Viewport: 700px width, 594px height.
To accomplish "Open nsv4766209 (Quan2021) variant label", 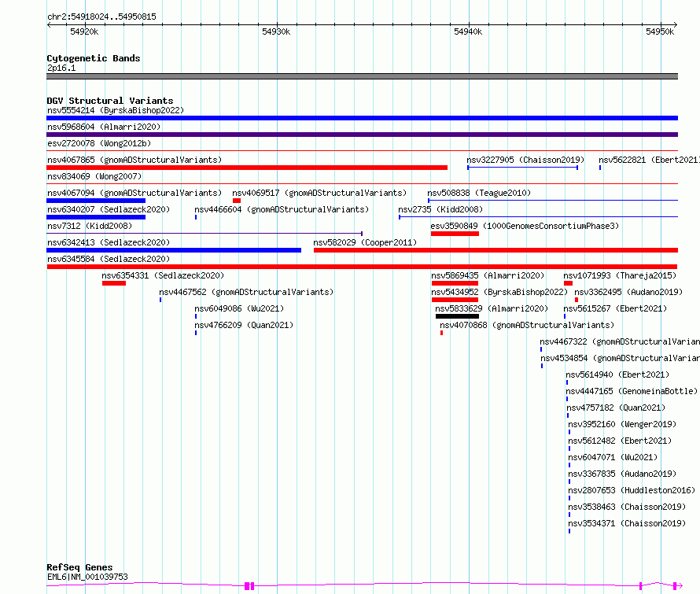I will (244, 325).
